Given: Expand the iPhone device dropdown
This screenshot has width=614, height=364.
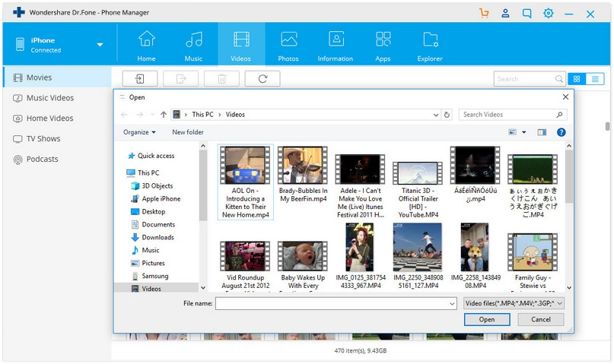Looking at the screenshot, I should coord(100,45).
